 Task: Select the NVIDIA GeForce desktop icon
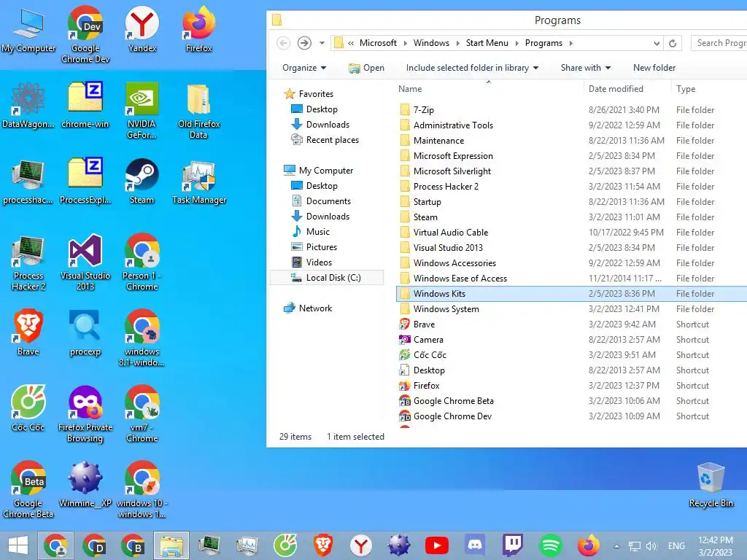142,111
